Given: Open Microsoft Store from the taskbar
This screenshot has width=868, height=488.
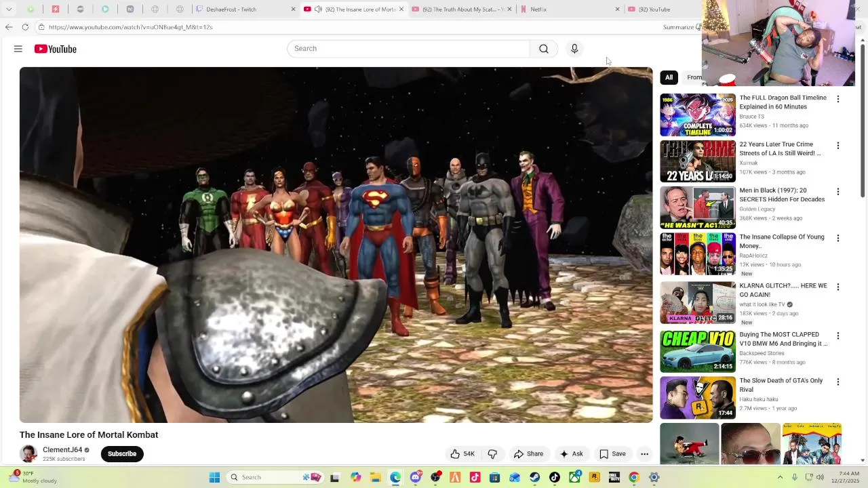Looking at the screenshot, I should click(494, 477).
